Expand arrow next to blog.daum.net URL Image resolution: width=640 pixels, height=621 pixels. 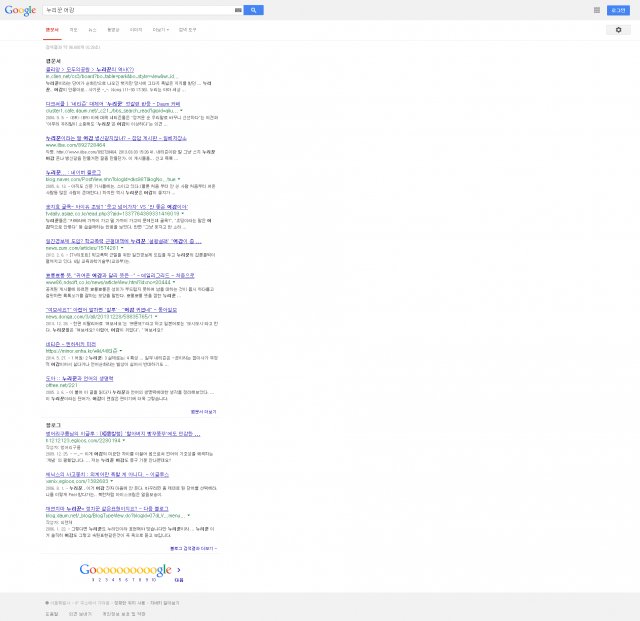pos(188,516)
